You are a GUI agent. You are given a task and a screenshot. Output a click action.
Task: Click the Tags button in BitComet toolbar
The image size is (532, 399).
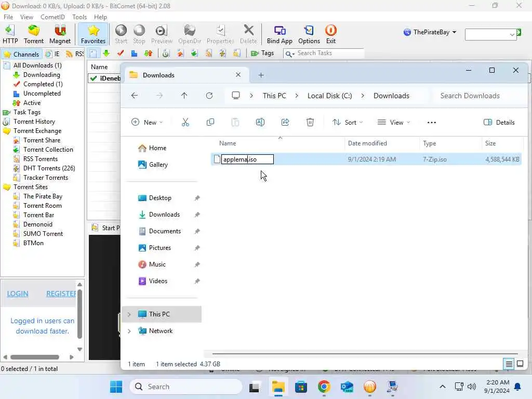262,54
